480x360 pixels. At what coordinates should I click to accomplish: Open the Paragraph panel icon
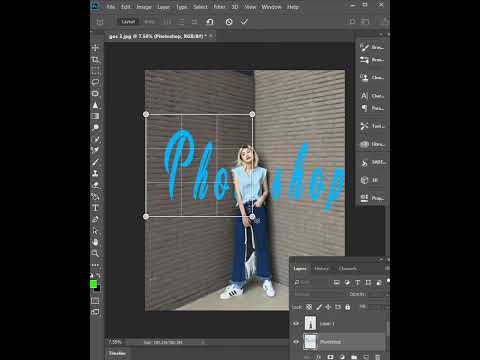point(364,108)
